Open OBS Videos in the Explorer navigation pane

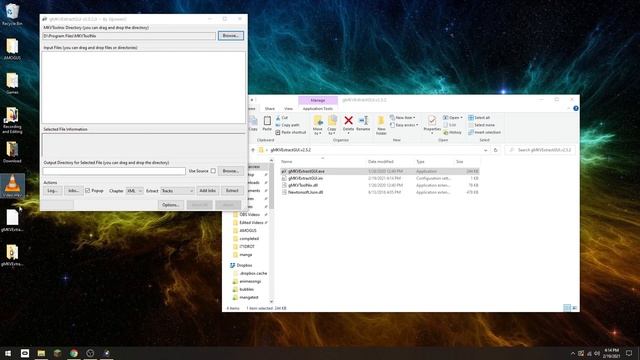click(x=249, y=215)
